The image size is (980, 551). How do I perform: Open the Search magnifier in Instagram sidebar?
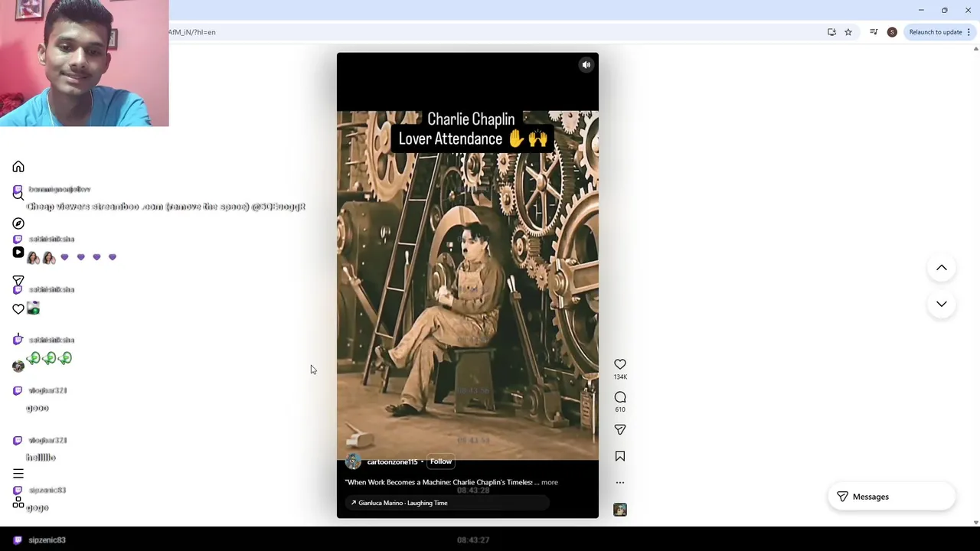tap(18, 195)
